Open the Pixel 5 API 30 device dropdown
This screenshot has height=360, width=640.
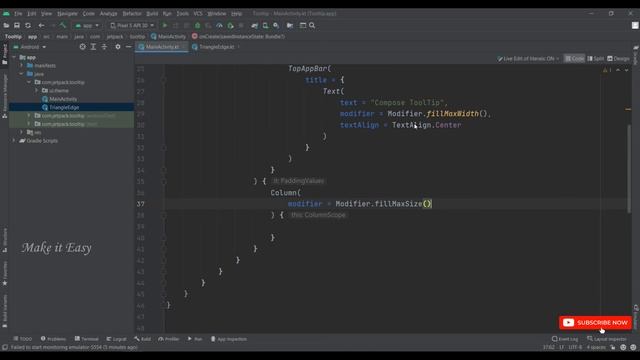pyautogui.click(x=132, y=25)
